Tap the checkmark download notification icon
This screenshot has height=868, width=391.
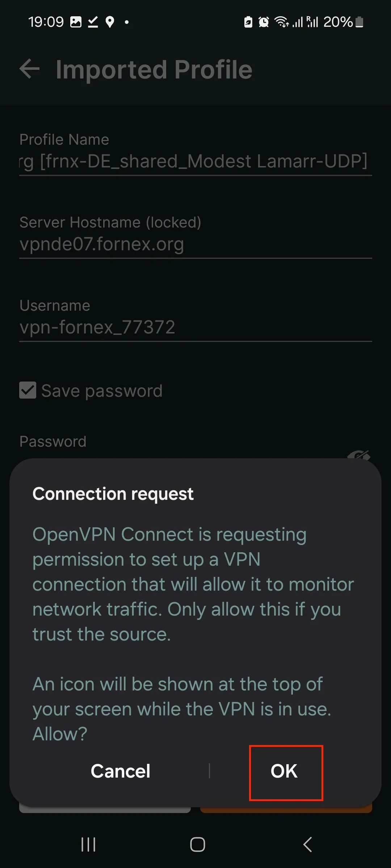point(93,22)
